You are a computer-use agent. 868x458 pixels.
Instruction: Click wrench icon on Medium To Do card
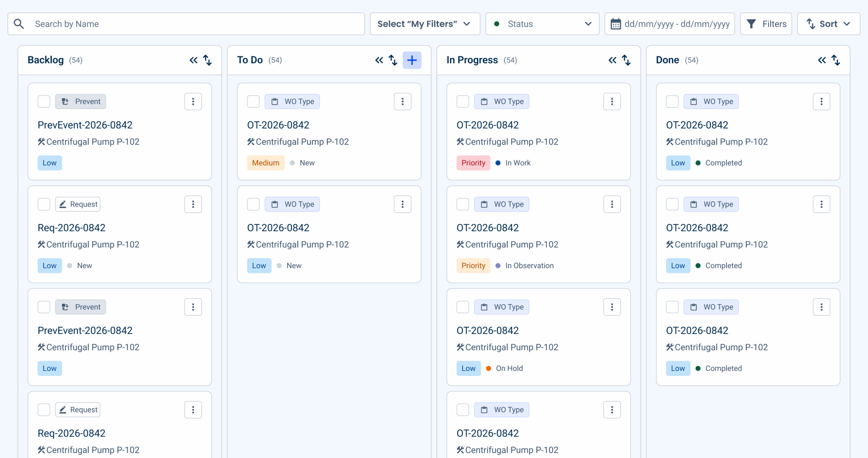pos(251,142)
